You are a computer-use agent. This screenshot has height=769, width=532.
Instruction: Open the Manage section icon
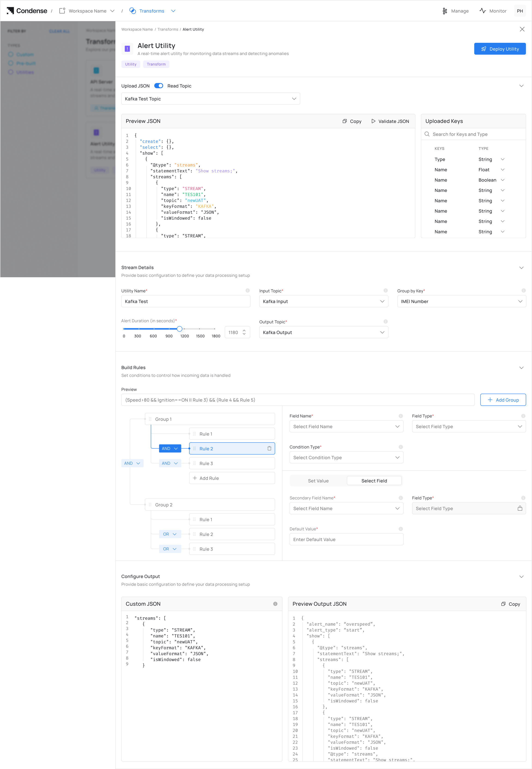(445, 11)
